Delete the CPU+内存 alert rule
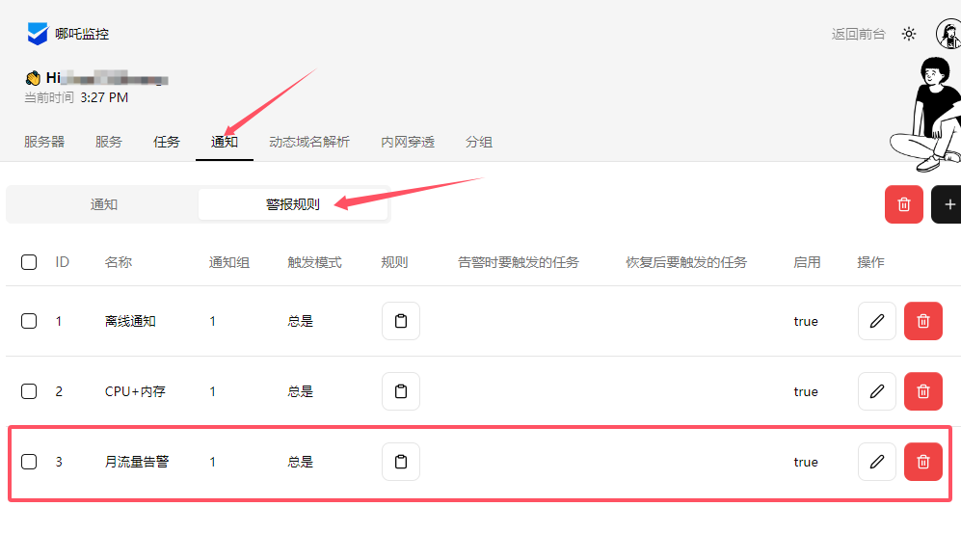 click(x=922, y=391)
